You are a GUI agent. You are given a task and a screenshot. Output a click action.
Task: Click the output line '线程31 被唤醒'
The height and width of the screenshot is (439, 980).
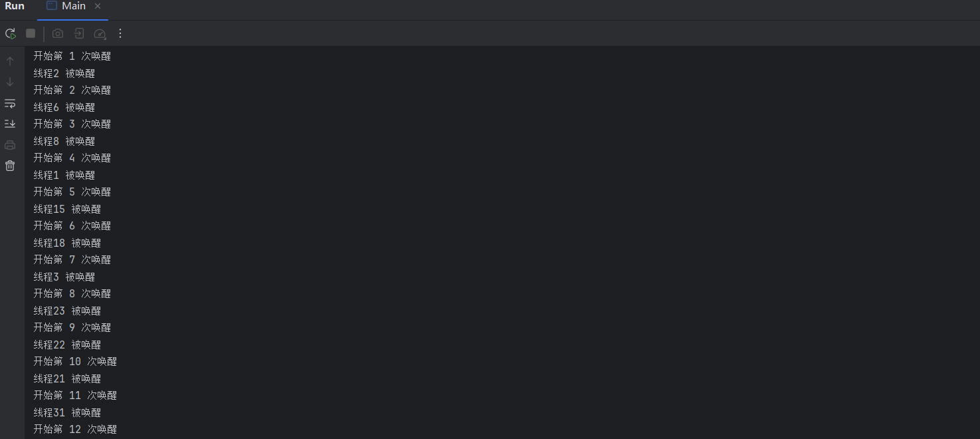click(x=67, y=412)
